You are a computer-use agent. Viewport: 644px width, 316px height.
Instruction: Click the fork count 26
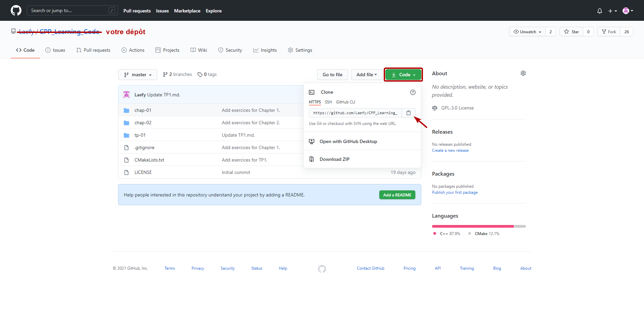(x=627, y=32)
